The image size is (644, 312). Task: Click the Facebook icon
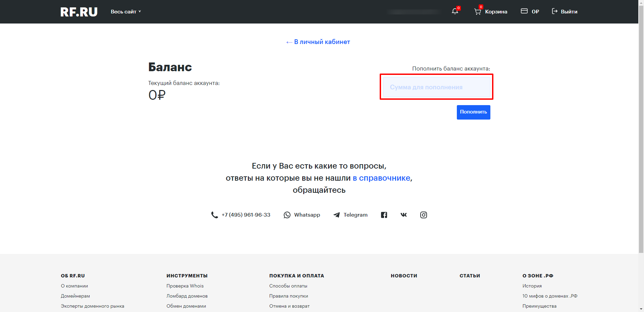click(384, 215)
